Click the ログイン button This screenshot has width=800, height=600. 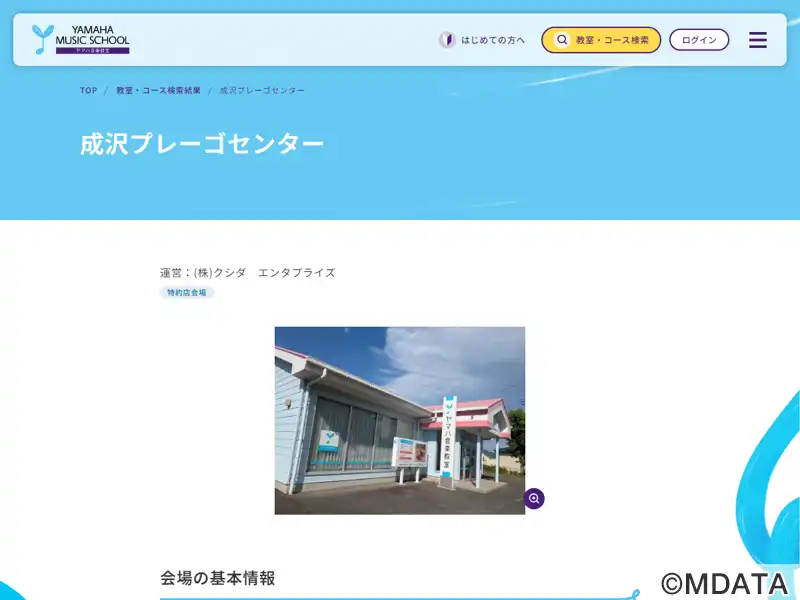(699, 40)
